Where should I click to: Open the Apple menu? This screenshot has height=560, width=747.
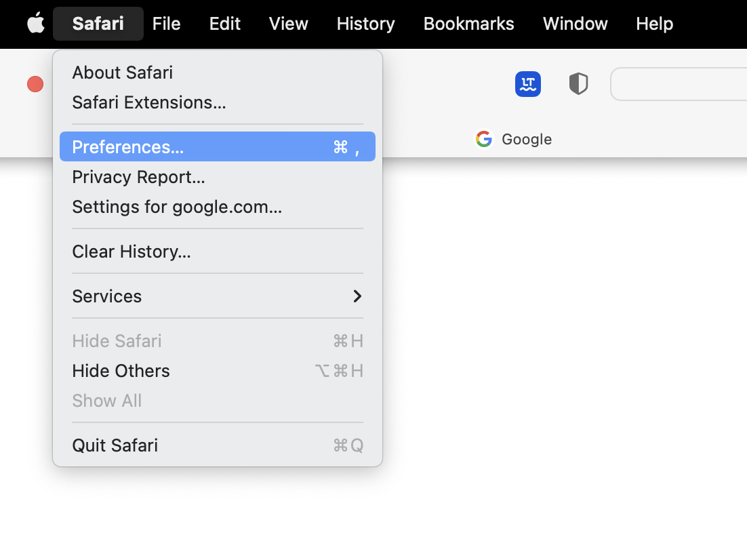[36, 23]
